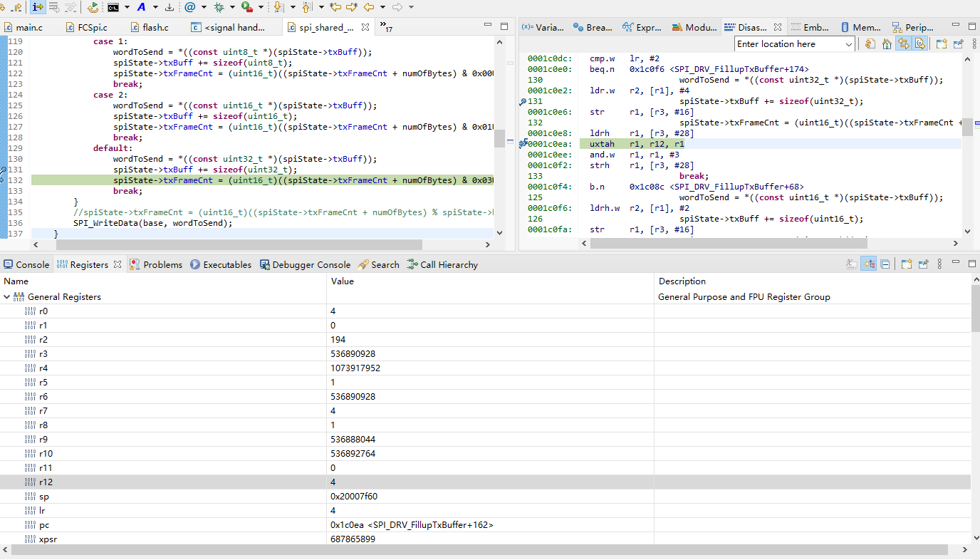Close the spi_shared_ editor tab
Screen dimensions: 980x560
[x=365, y=27]
